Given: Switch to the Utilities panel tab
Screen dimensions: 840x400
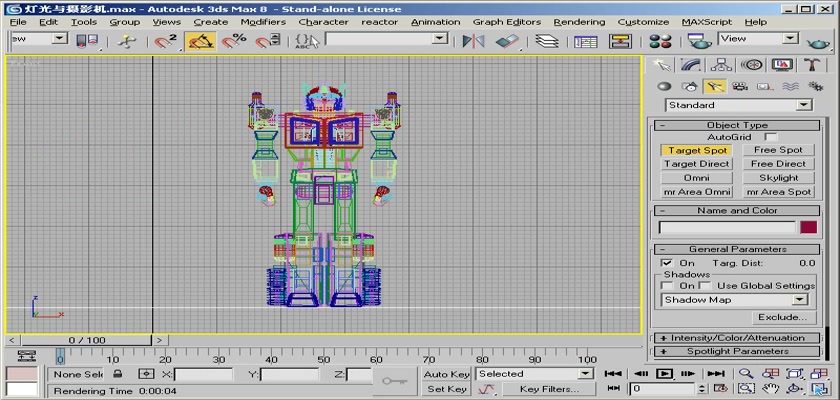Looking at the screenshot, I should pyautogui.click(x=812, y=65).
